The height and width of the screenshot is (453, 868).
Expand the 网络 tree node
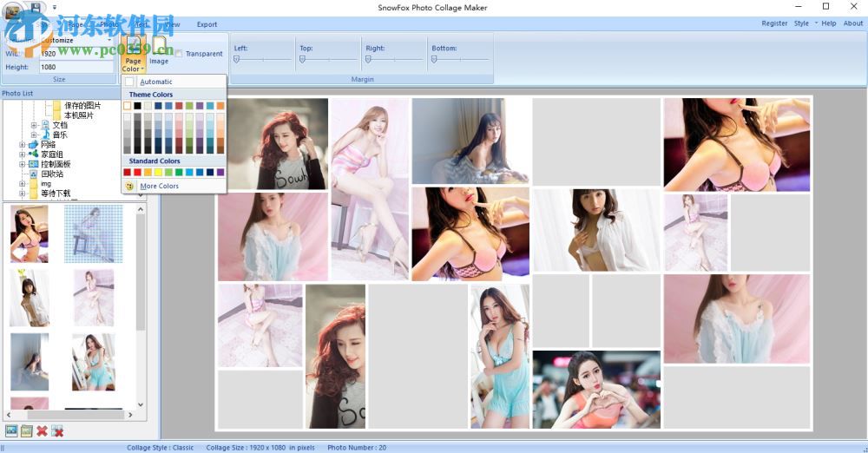(x=23, y=145)
